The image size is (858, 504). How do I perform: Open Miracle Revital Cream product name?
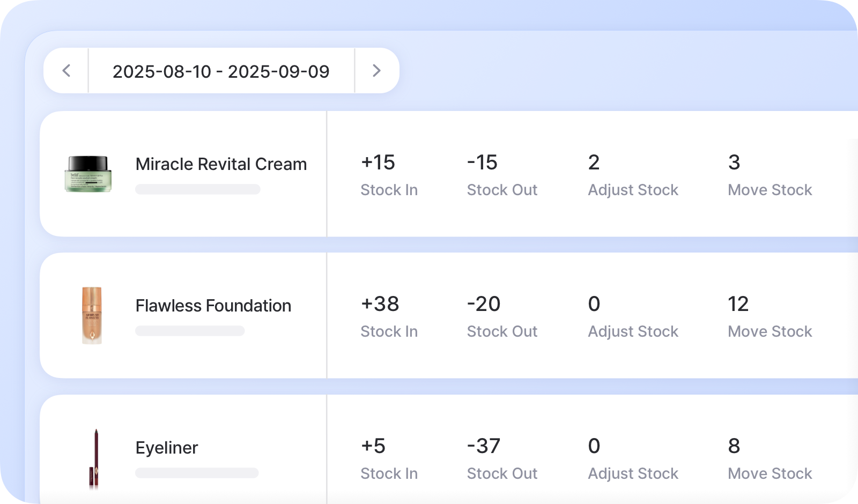tap(221, 164)
